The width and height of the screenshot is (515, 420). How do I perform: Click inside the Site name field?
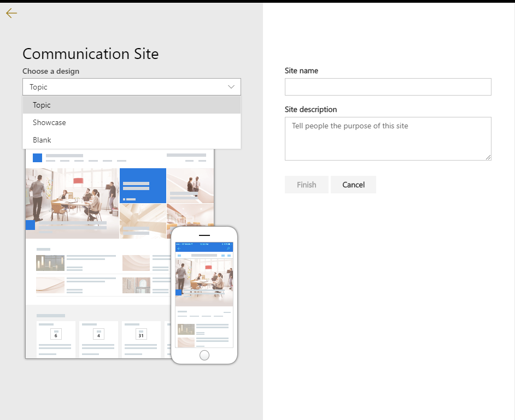pyautogui.click(x=388, y=86)
